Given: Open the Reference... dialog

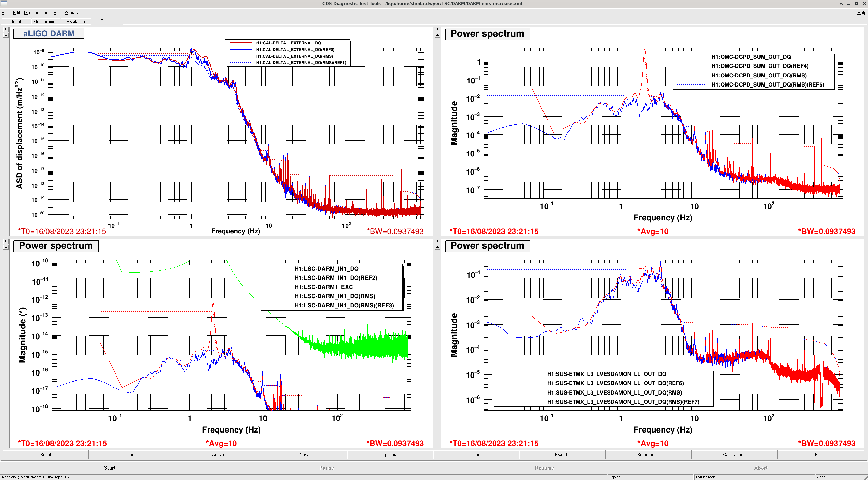Looking at the screenshot, I should [x=649, y=455].
